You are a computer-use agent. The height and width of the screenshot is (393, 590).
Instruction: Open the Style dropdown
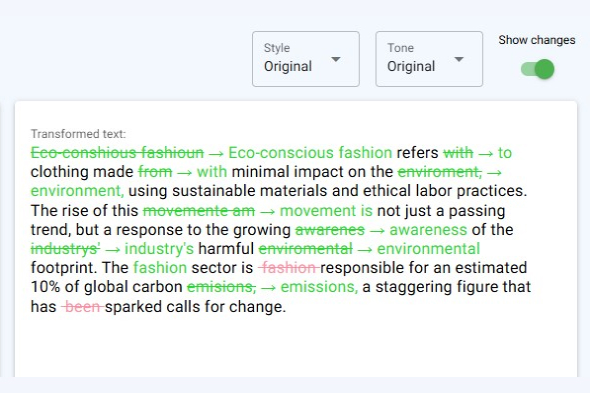306,59
